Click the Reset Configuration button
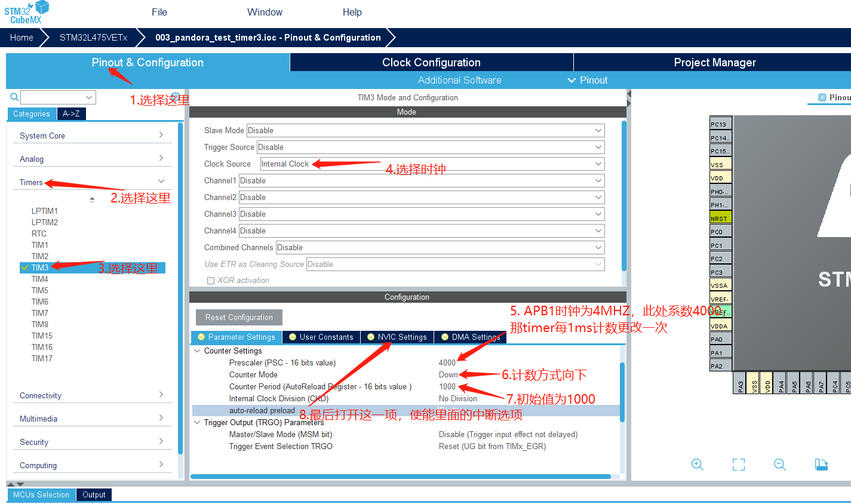The height and width of the screenshot is (504, 851). [x=239, y=317]
